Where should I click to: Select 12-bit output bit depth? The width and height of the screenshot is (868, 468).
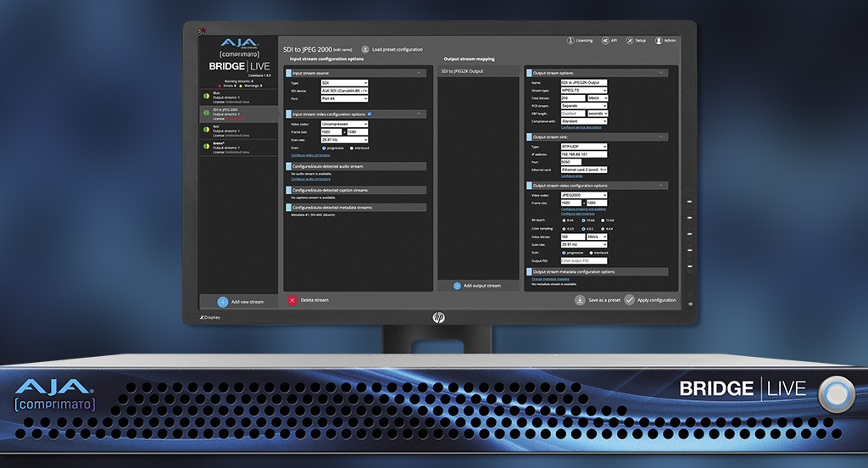(603, 220)
